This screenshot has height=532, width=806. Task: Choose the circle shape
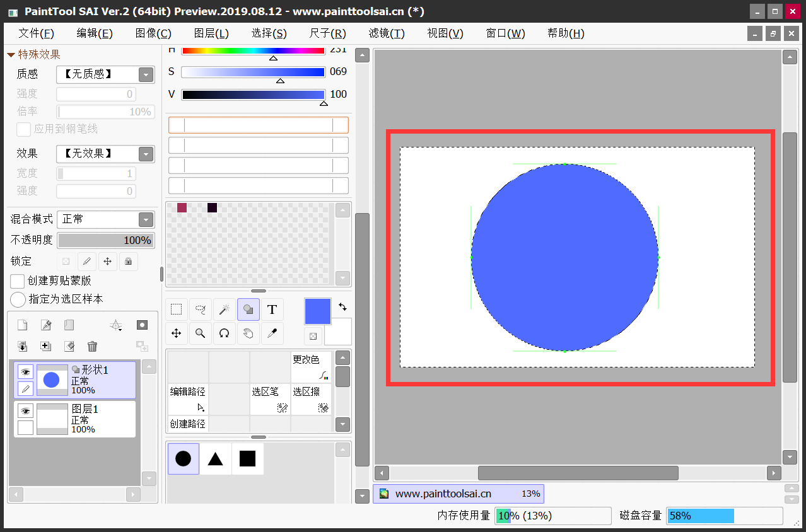pyautogui.click(x=184, y=458)
